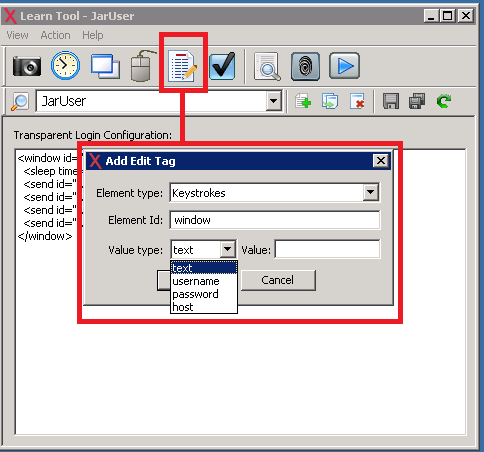The height and width of the screenshot is (452, 484).
Task: Open the JarUser combo box dropdown arrow
Action: [274, 101]
